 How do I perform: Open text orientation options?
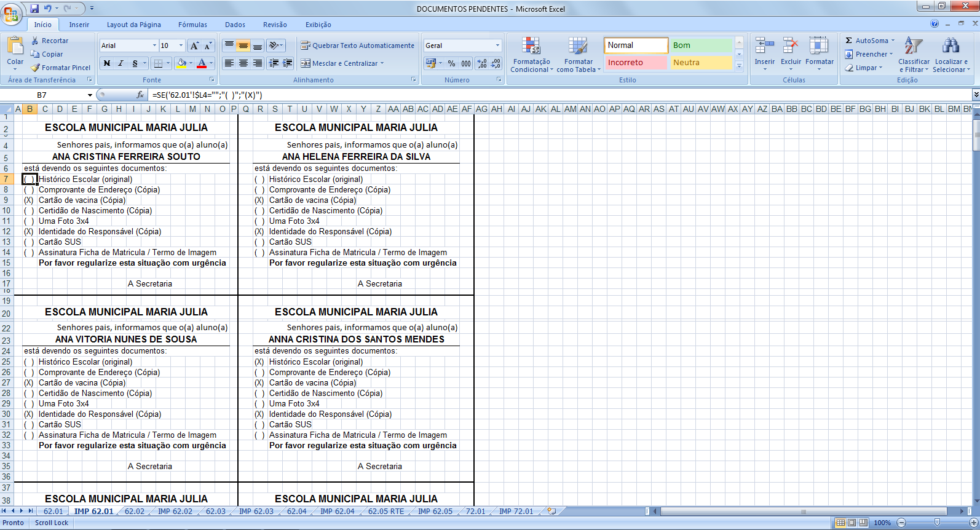[x=276, y=45]
